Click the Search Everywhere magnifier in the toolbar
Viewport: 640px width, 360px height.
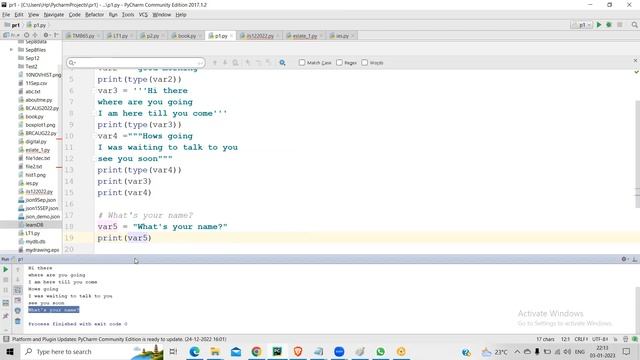tap(635, 25)
